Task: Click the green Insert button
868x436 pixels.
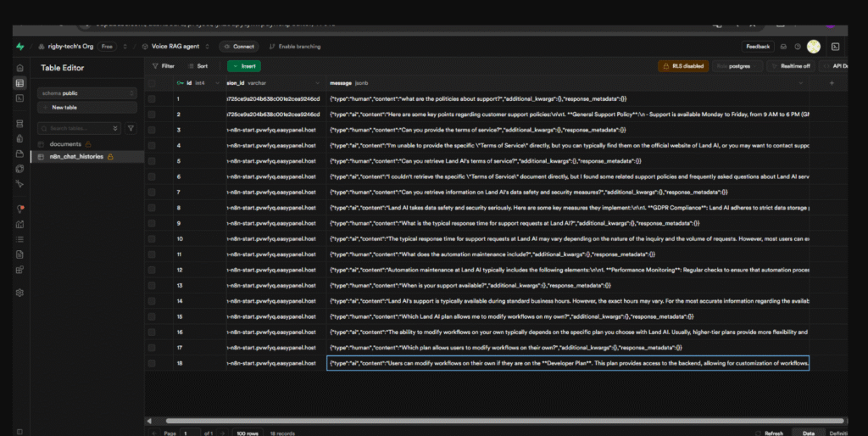Action: click(x=243, y=65)
